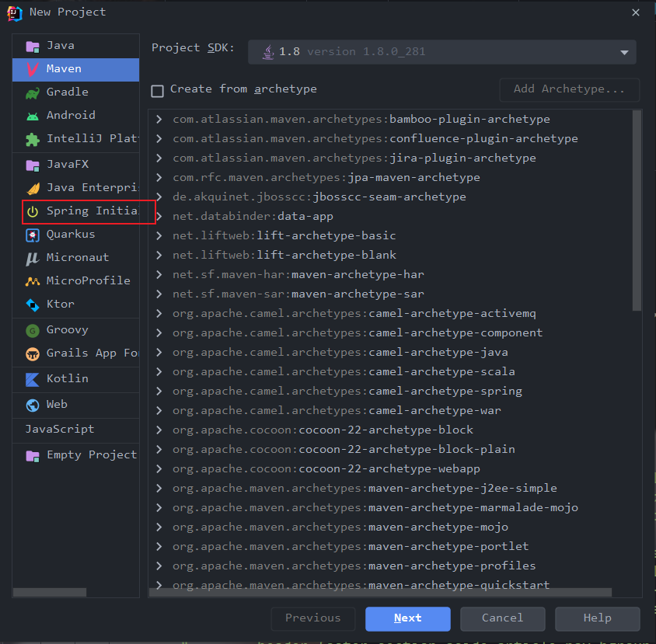
Task: Select camel-archetype-spring row
Action: (x=391, y=392)
